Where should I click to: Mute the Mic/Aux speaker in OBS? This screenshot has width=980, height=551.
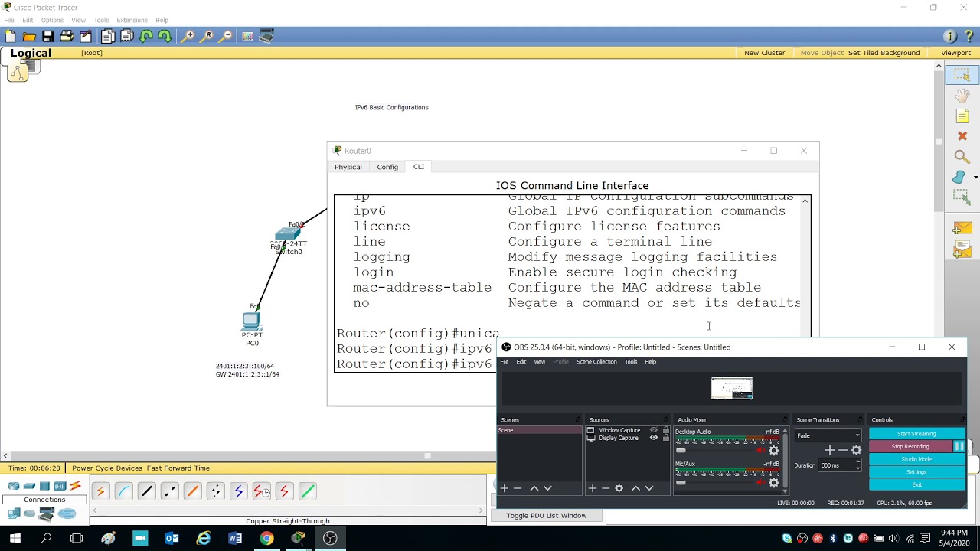click(x=760, y=482)
